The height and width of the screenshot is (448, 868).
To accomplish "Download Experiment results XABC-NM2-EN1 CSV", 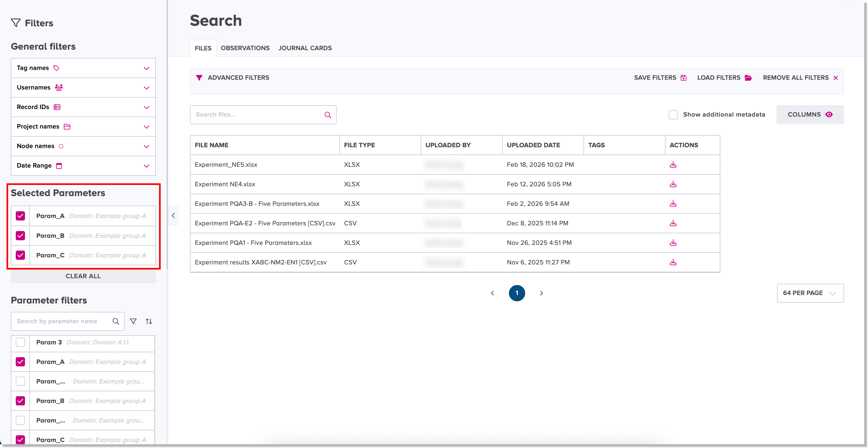I will [673, 262].
